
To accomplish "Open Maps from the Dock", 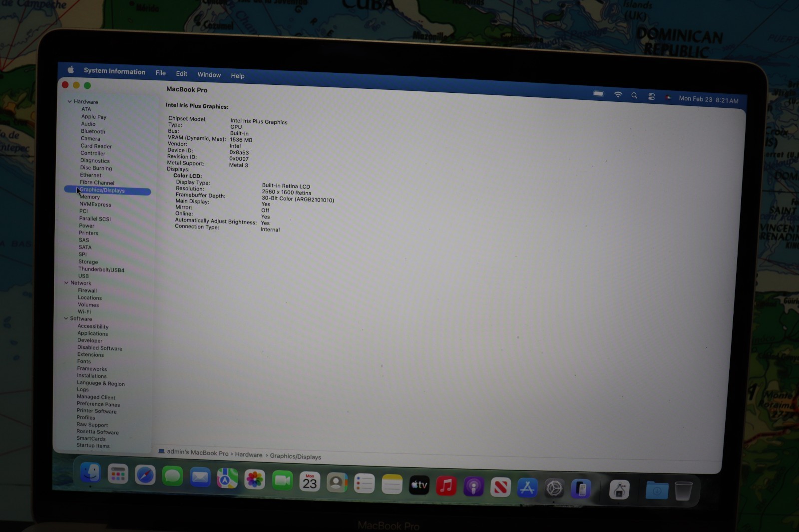I will (x=227, y=479).
